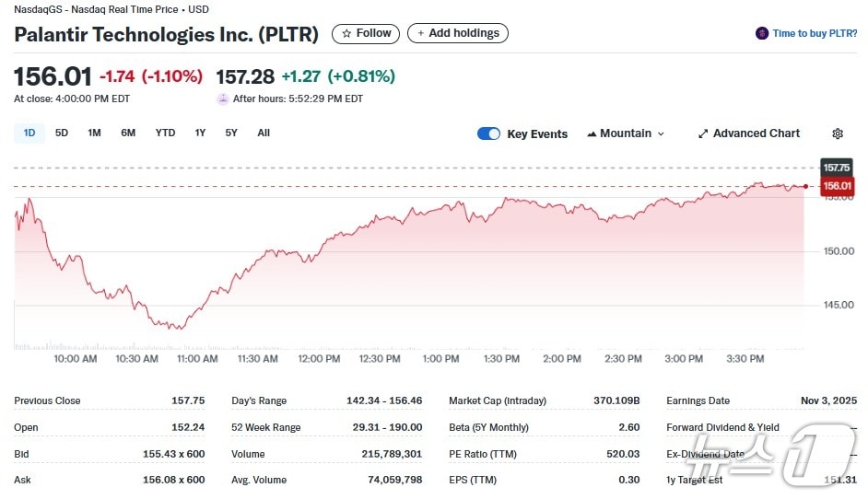
Task: Open the Time to buy PLTR? link
Action: tap(815, 33)
